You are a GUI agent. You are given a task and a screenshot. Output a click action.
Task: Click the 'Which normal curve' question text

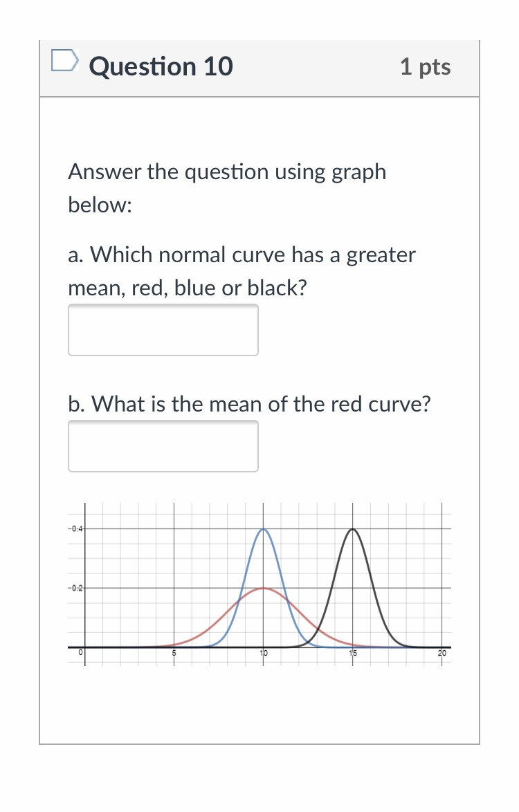coord(242,255)
